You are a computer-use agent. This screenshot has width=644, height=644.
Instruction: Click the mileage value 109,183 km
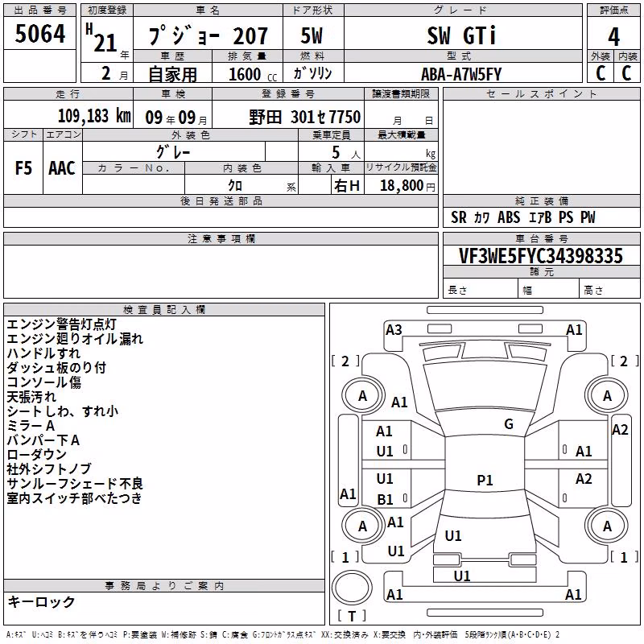click(x=94, y=116)
